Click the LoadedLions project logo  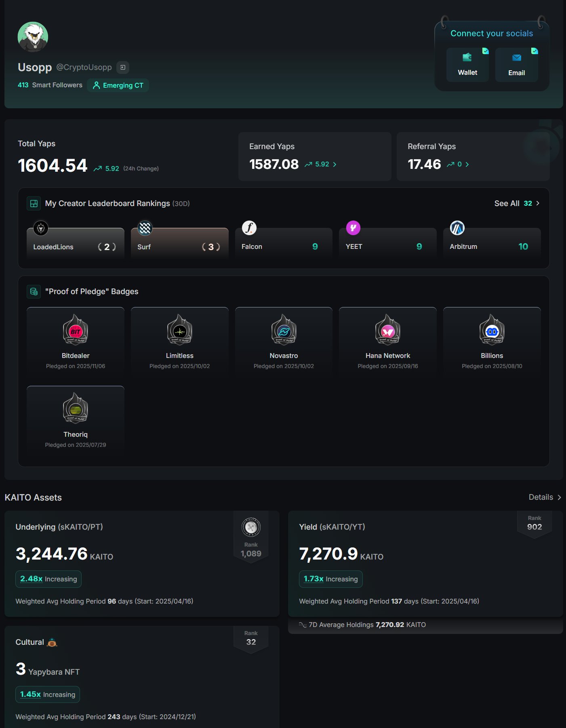[x=41, y=228]
